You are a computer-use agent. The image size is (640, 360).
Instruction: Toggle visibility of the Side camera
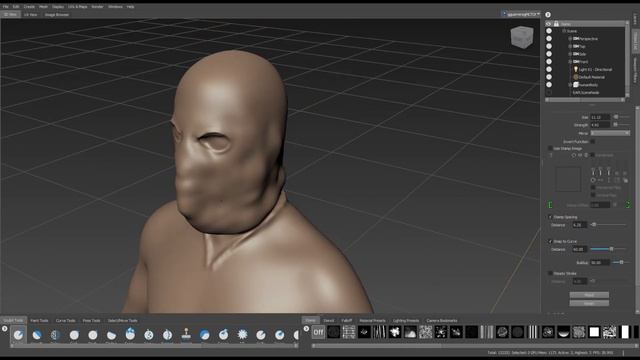point(549,54)
